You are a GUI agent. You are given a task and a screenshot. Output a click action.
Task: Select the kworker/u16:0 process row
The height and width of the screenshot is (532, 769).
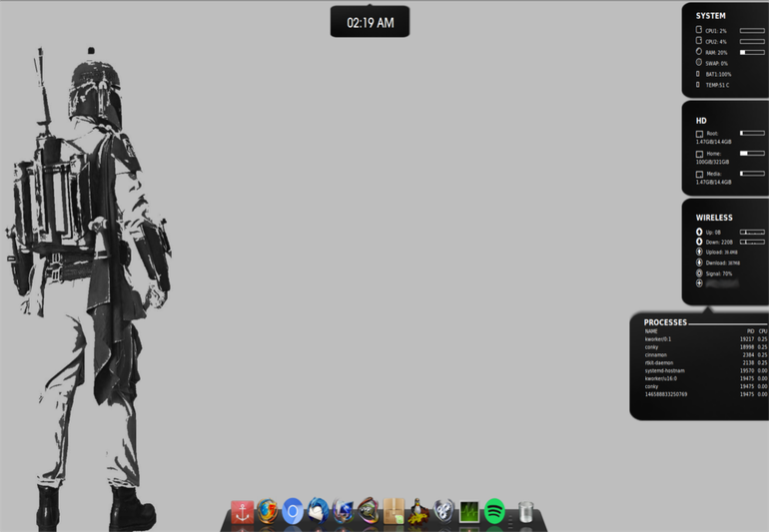coord(706,378)
